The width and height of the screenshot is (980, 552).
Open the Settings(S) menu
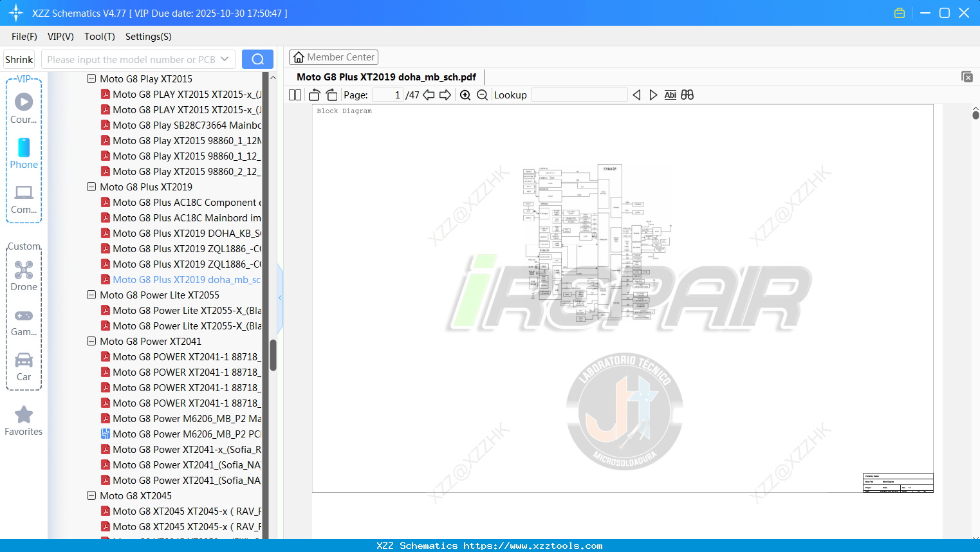coord(149,37)
